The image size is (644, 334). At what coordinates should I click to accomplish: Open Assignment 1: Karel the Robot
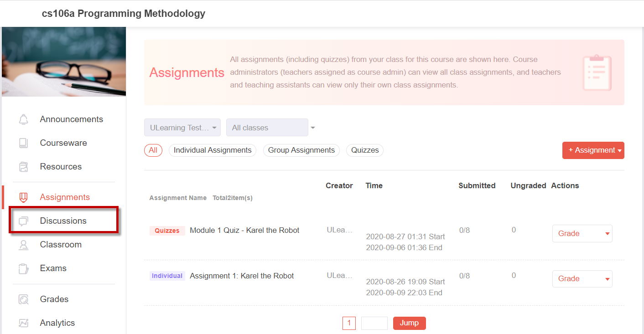(242, 276)
